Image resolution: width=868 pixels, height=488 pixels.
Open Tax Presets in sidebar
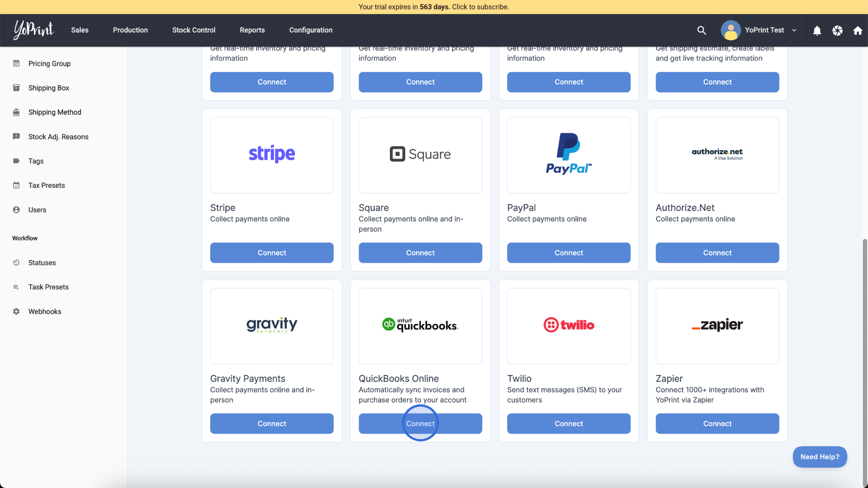coord(47,185)
